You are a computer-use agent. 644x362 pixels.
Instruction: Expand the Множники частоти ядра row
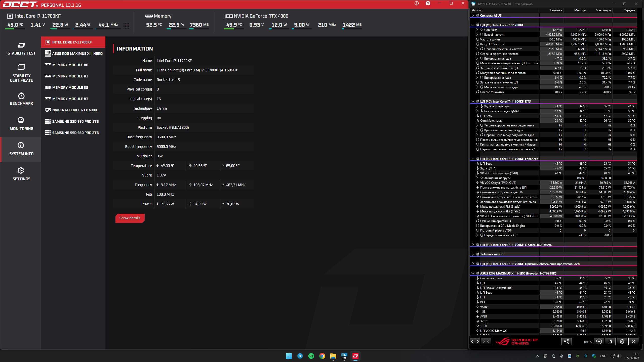[x=477, y=87]
